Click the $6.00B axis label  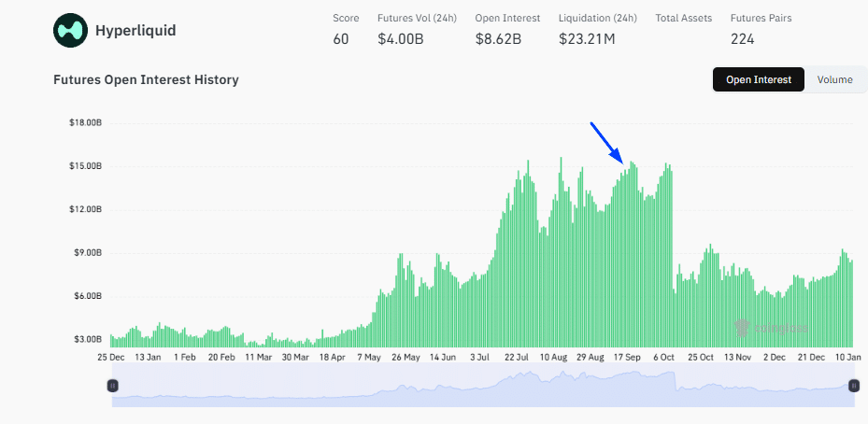pos(88,296)
